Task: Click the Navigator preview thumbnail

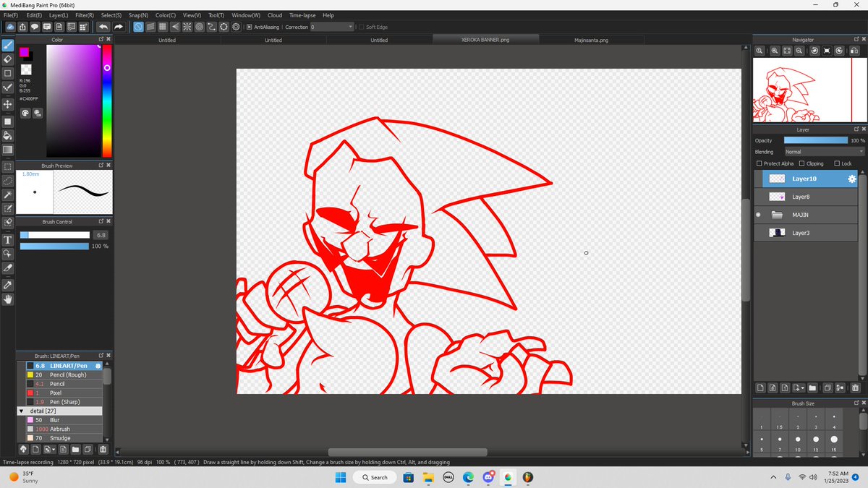Action: [809, 90]
